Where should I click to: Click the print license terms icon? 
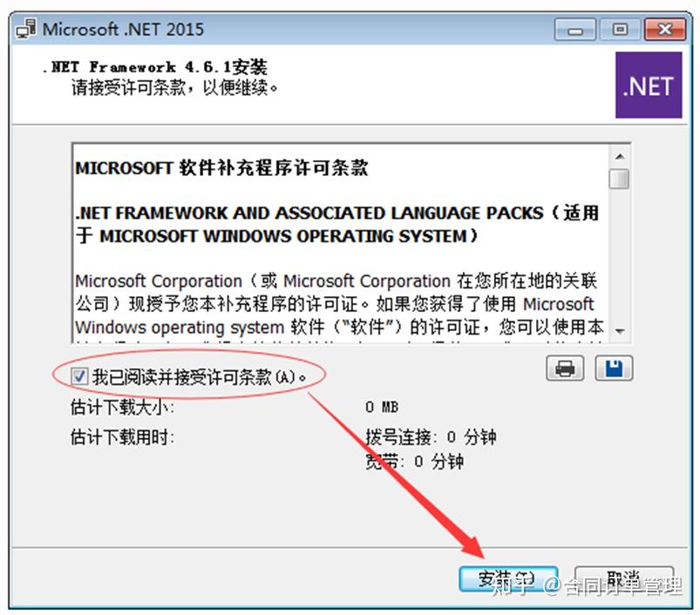pos(565,368)
